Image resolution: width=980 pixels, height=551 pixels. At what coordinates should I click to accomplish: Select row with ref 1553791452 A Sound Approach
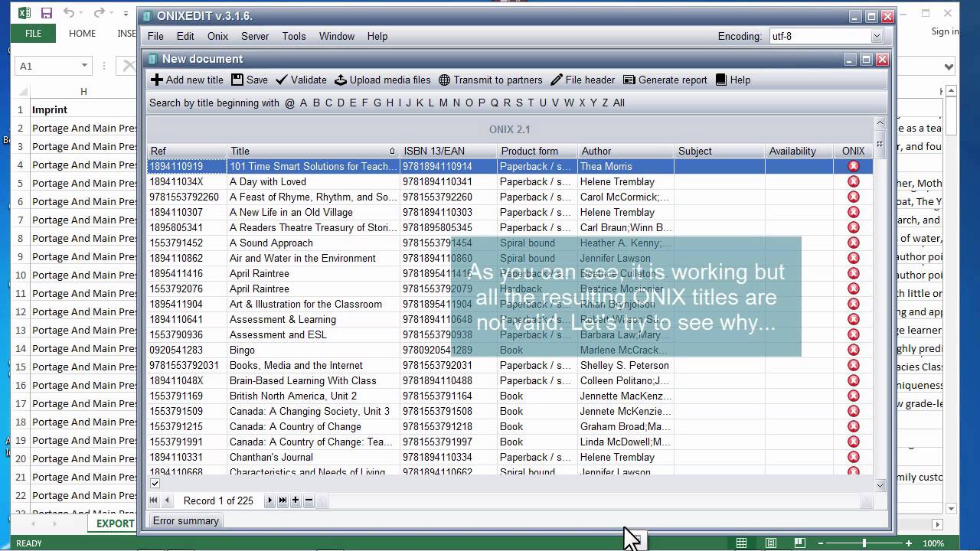[509, 243]
